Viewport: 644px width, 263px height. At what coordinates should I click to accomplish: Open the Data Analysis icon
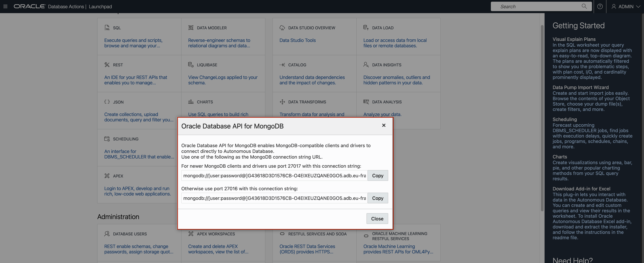pyautogui.click(x=366, y=102)
